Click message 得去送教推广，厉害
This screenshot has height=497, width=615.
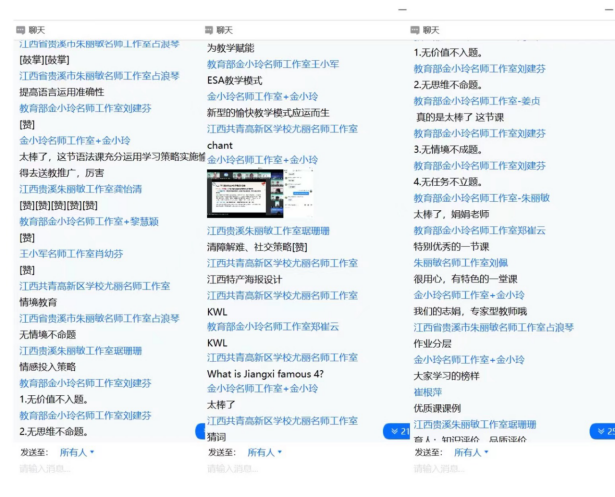[x=62, y=173]
